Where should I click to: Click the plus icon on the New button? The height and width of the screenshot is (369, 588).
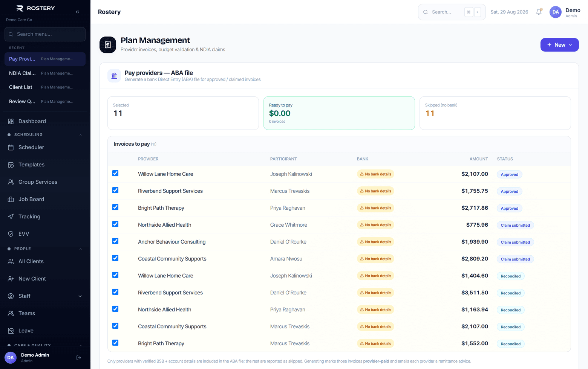pos(549,45)
